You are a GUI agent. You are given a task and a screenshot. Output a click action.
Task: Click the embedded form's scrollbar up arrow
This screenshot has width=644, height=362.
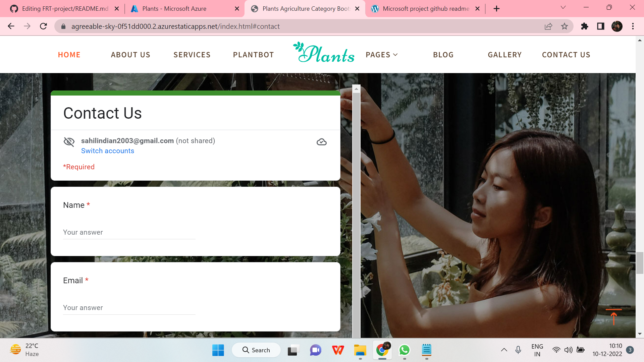point(357,89)
